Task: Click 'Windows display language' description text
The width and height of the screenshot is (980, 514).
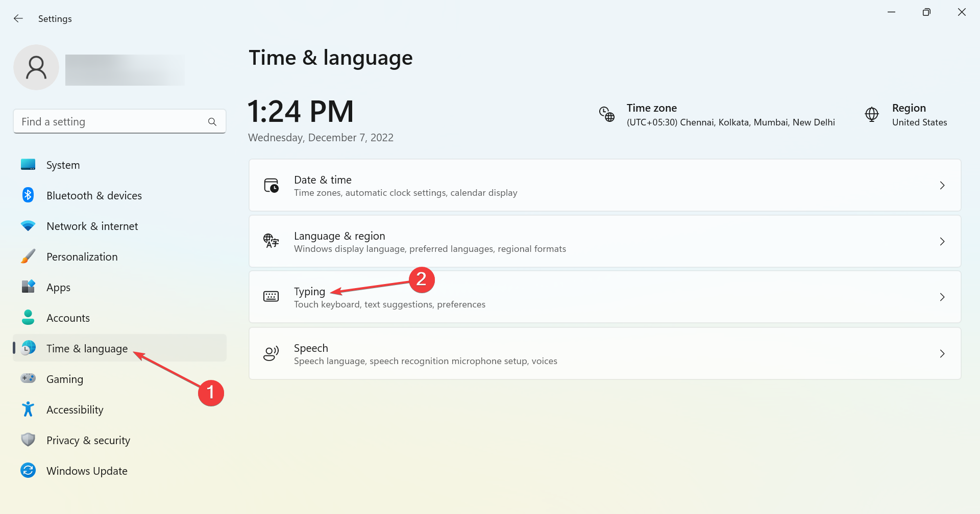Action: pyautogui.click(x=430, y=249)
